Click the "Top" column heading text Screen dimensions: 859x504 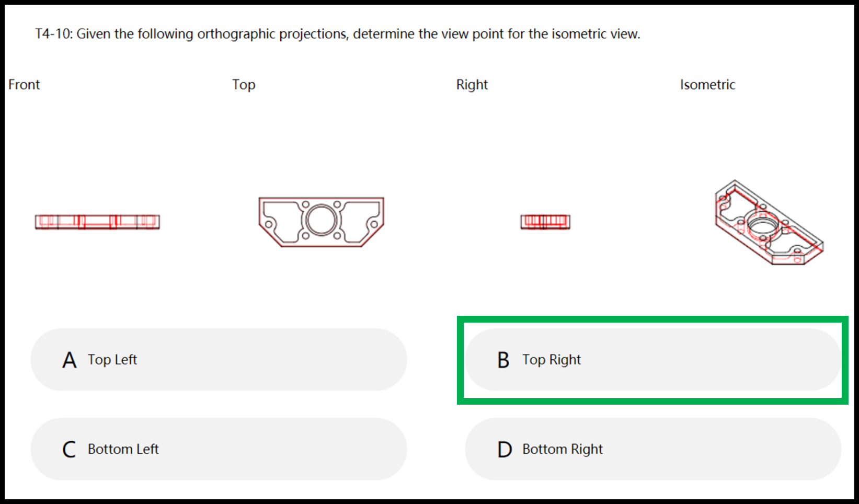tap(244, 85)
